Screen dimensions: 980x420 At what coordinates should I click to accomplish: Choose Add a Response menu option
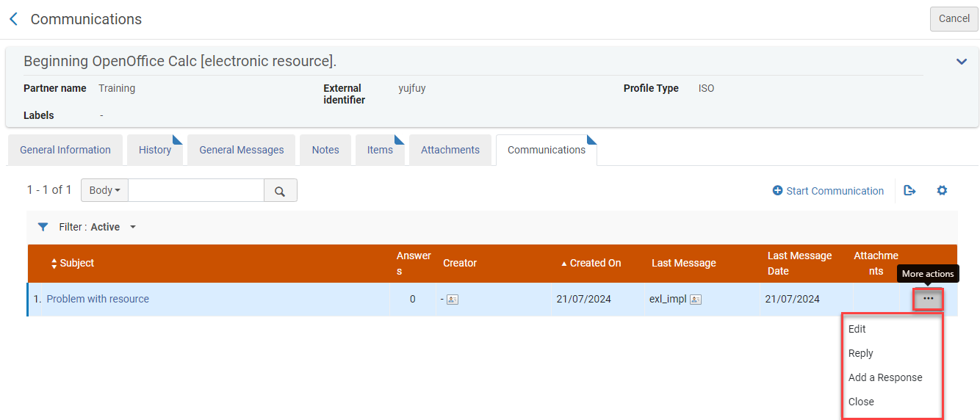pyautogui.click(x=885, y=377)
